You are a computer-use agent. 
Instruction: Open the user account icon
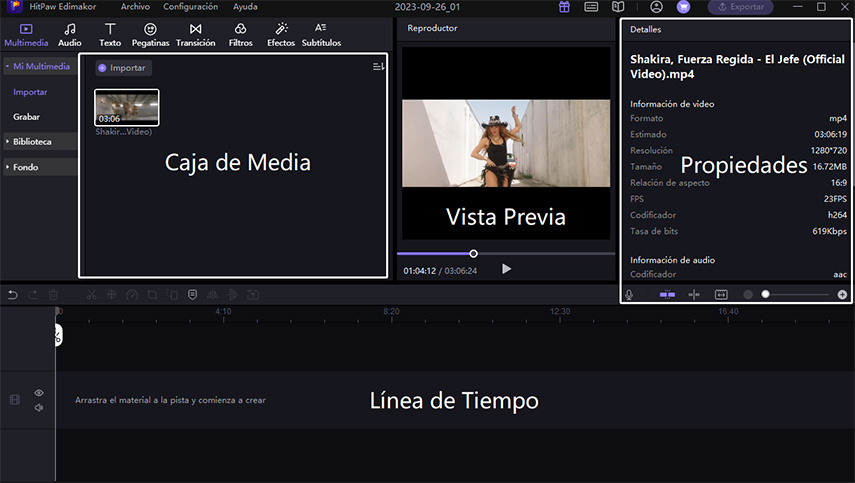(x=657, y=7)
